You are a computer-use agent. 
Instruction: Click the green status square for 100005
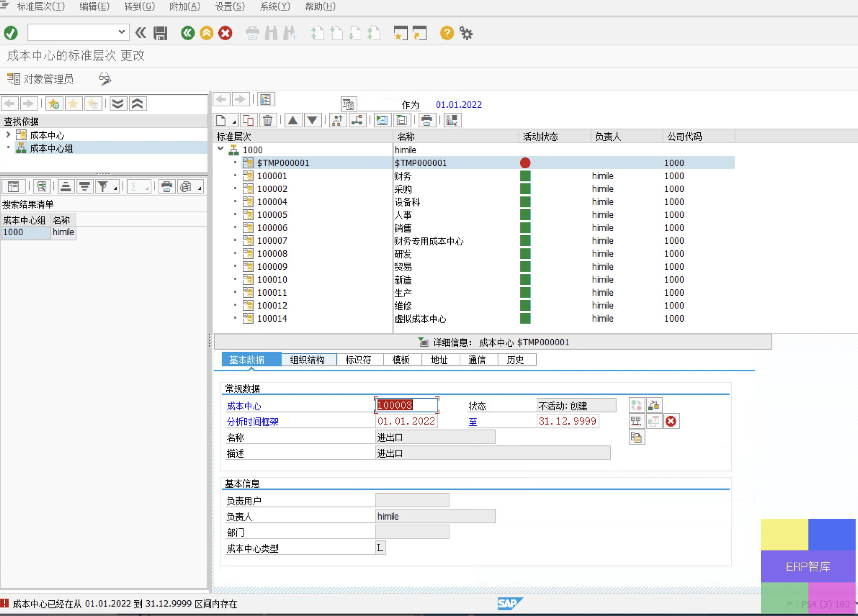pyautogui.click(x=525, y=215)
